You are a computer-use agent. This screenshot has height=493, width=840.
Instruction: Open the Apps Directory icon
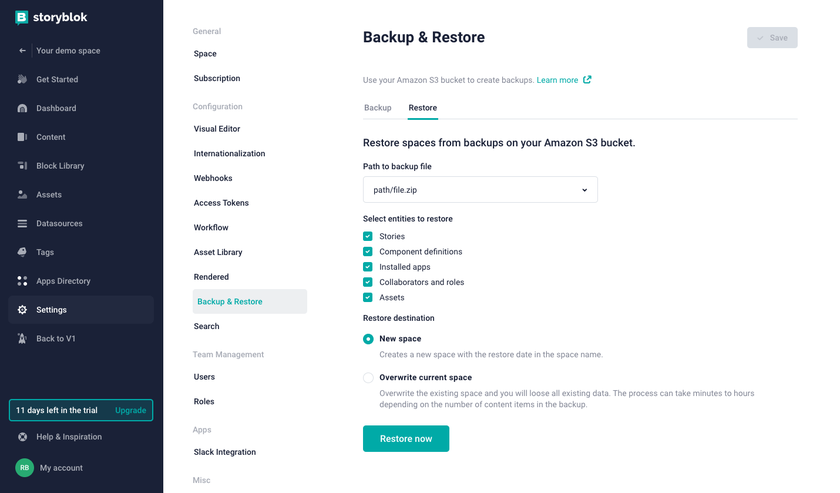tap(22, 282)
